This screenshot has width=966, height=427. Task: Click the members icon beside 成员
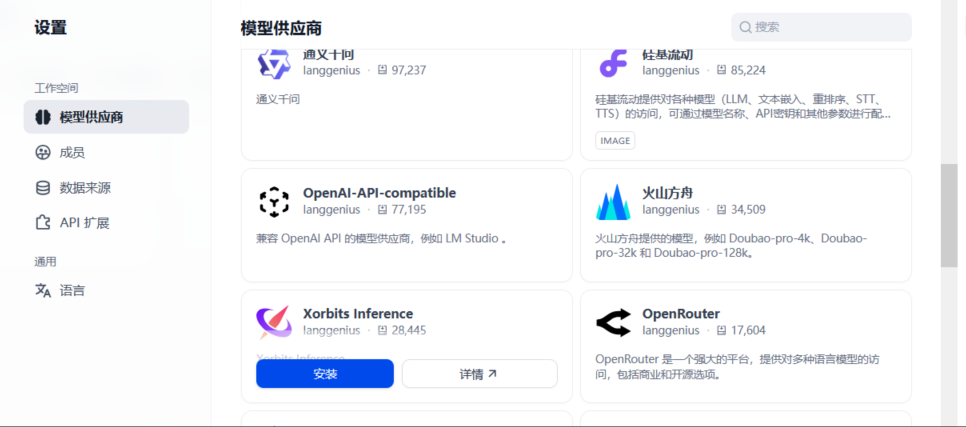pyautogui.click(x=43, y=153)
